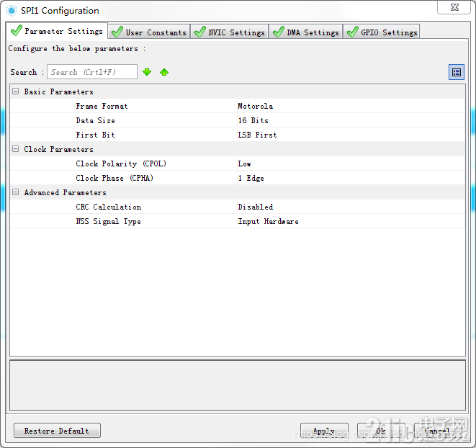476x448 pixels.
Task: Open Clock Phase value 1 Edge
Action: (351, 178)
